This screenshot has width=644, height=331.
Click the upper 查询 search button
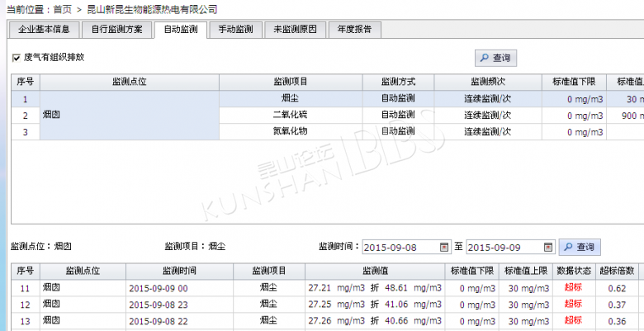point(495,58)
